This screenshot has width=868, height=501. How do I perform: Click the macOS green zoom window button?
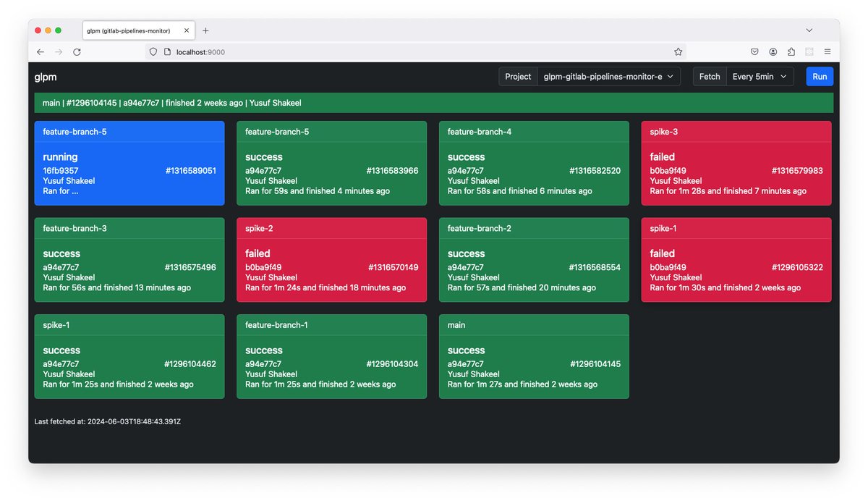[x=59, y=30]
